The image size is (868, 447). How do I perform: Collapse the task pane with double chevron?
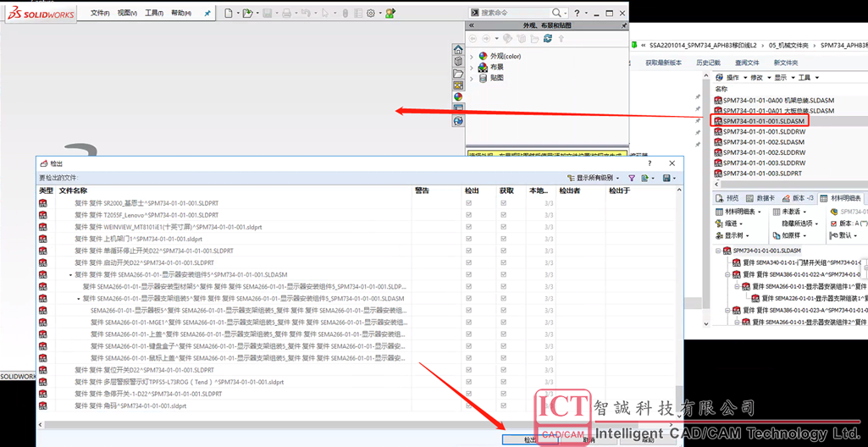tap(472, 25)
